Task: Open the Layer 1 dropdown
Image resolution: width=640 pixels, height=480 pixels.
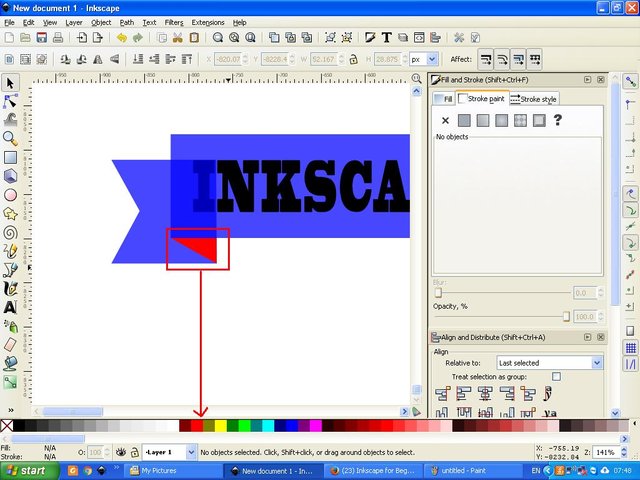Action: [170, 452]
